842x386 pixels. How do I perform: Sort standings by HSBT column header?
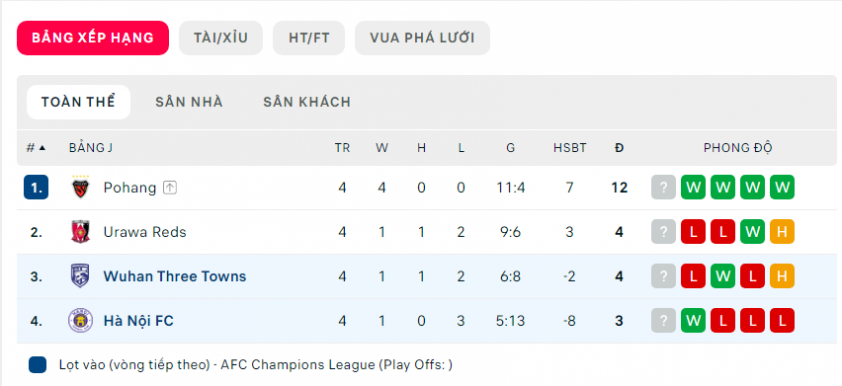(x=570, y=148)
